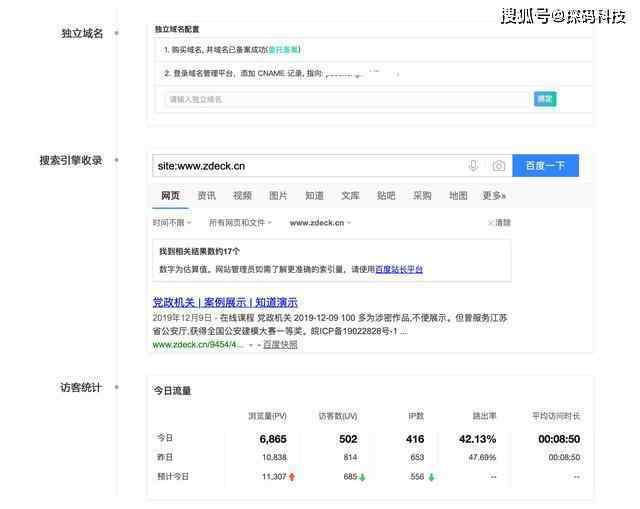The height and width of the screenshot is (509, 640).
Task: Click the predicted PV value 11,307
Action: coord(273,476)
